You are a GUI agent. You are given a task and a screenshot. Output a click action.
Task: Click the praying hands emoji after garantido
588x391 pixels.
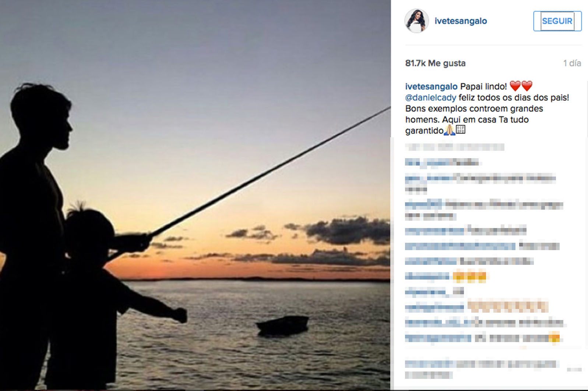click(x=450, y=130)
